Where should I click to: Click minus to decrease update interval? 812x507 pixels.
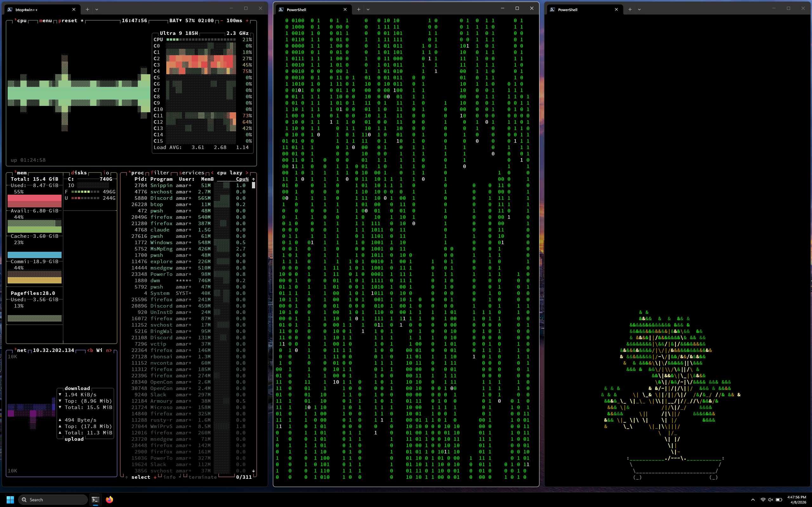click(x=221, y=21)
